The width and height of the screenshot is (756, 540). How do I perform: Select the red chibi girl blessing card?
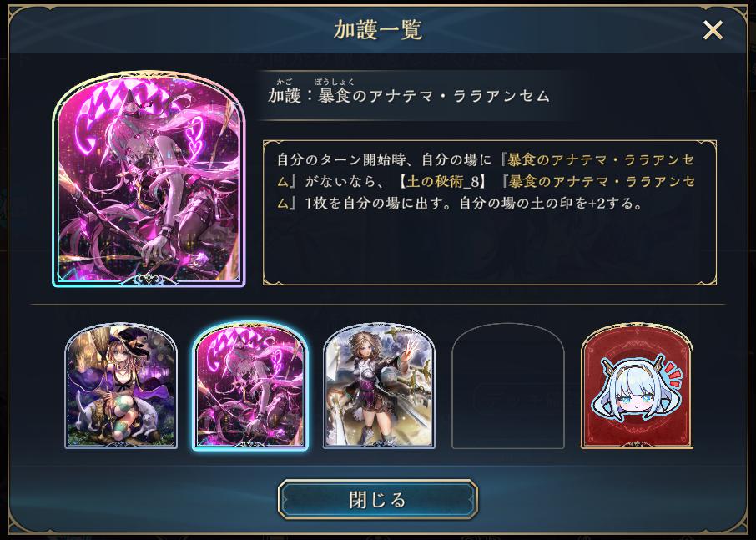[x=637, y=386]
